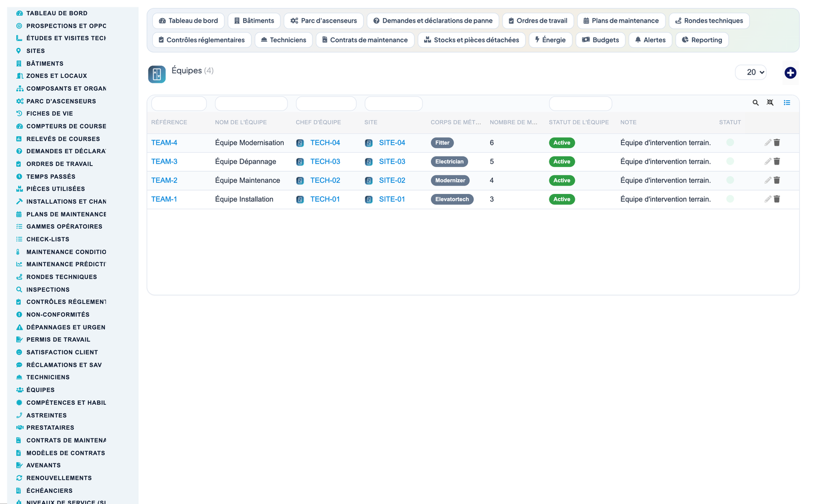Follow the SITE-02 link
This screenshot has height=504, width=815.
click(x=392, y=180)
